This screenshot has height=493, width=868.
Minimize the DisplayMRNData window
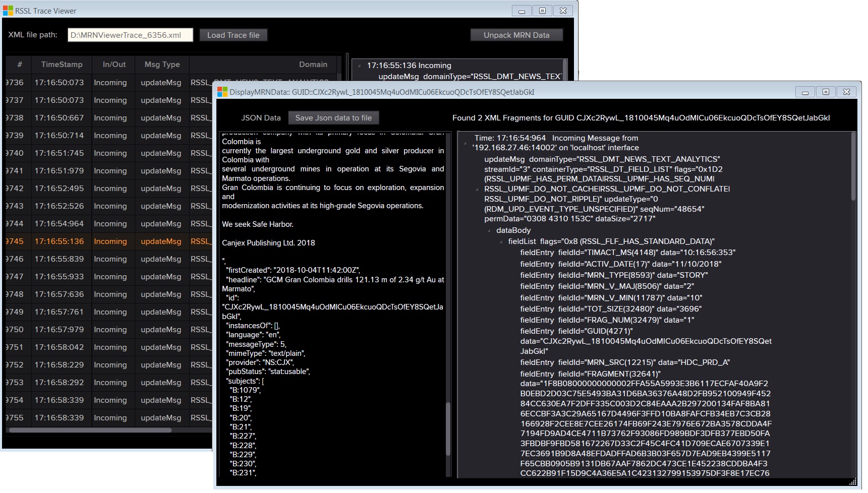[x=805, y=92]
